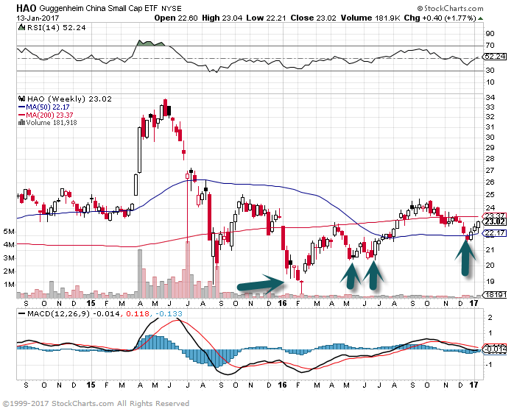Screen dimensions: 528x420
Task: Click the boxed 52.24 RSI value on right axis
Action: click(495, 57)
